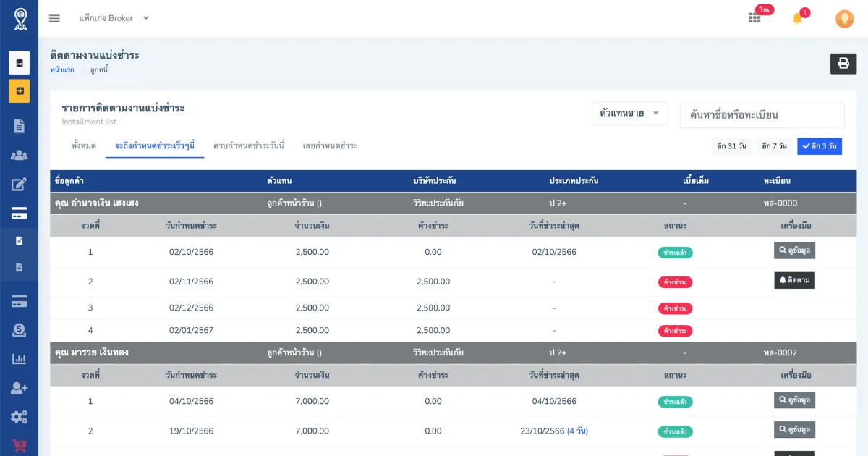Open the apps grid icon
This screenshot has height=456, width=868.
[754, 18]
